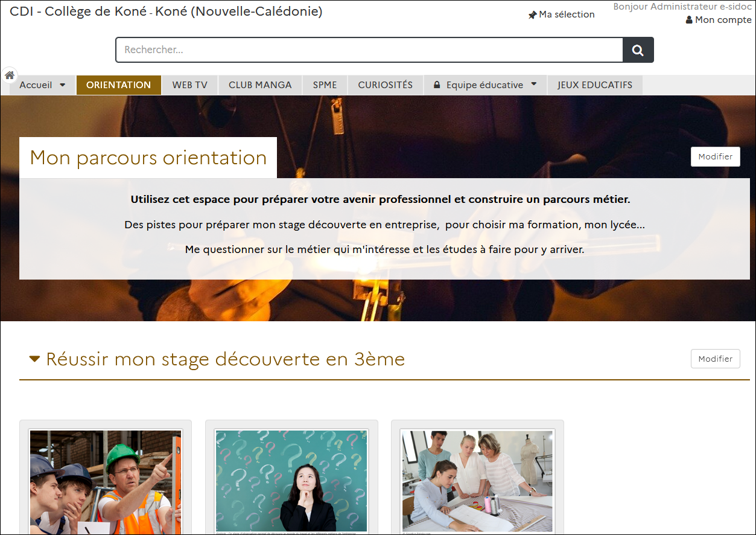Click the padlock icon on Equipe éducative
This screenshot has width=756, height=535.
[437, 85]
